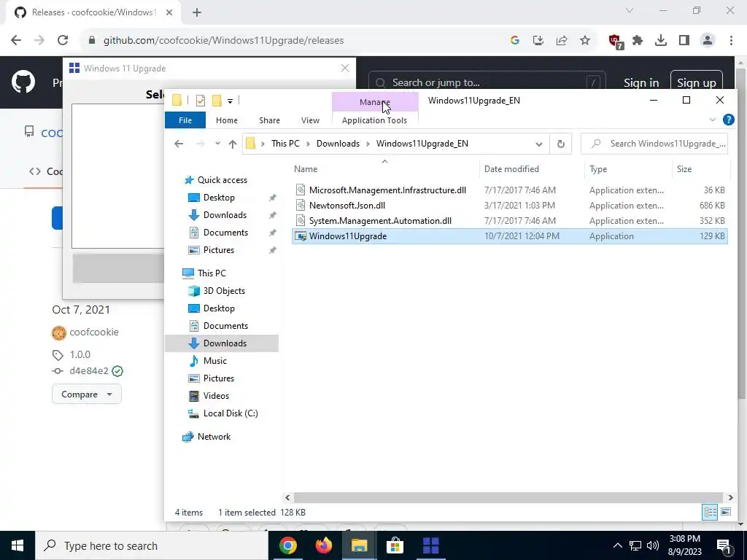Open Recent locations dropdown arrow
Image resolution: width=747 pixels, height=560 pixels.
coord(217,144)
